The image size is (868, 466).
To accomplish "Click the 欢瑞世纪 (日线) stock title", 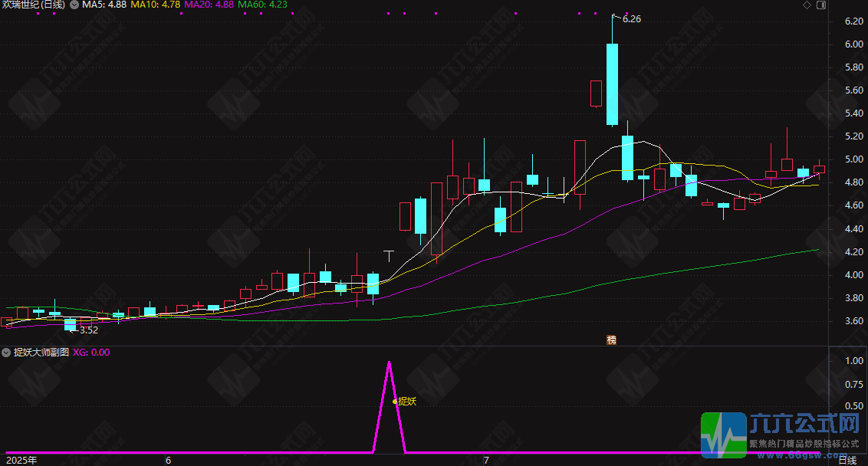I will [x=34, y=5].
